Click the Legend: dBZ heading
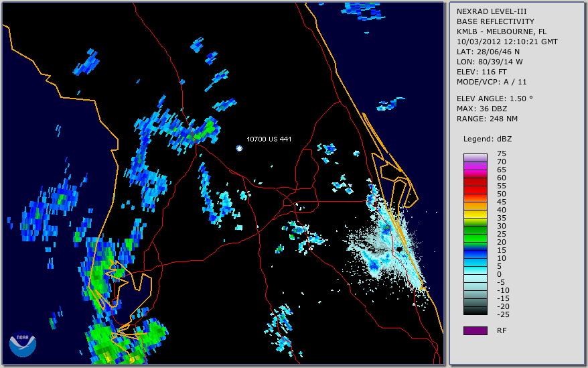The image size is (588, 368). point(488,139)
